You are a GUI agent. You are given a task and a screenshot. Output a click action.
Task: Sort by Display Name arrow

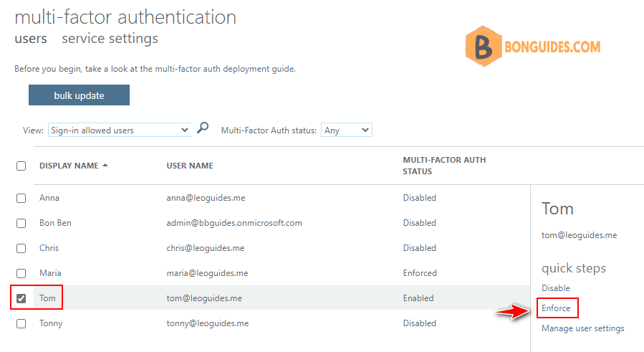tap(105, 166)
